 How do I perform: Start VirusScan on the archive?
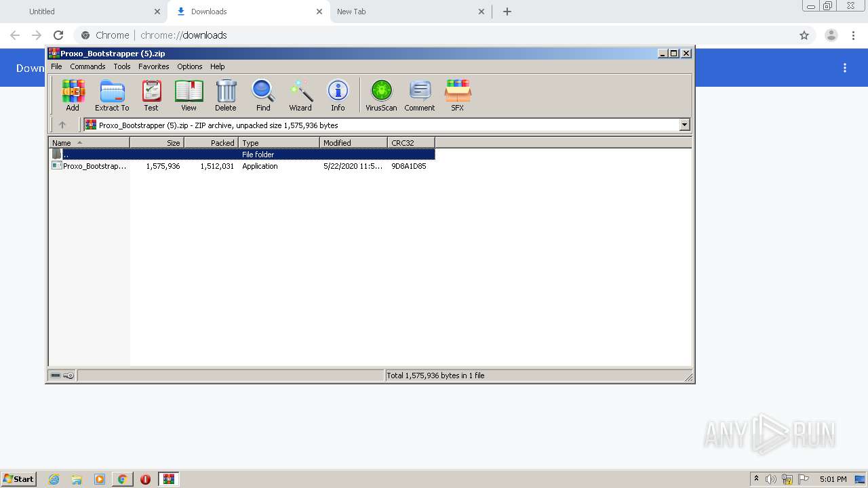point(381,95)
